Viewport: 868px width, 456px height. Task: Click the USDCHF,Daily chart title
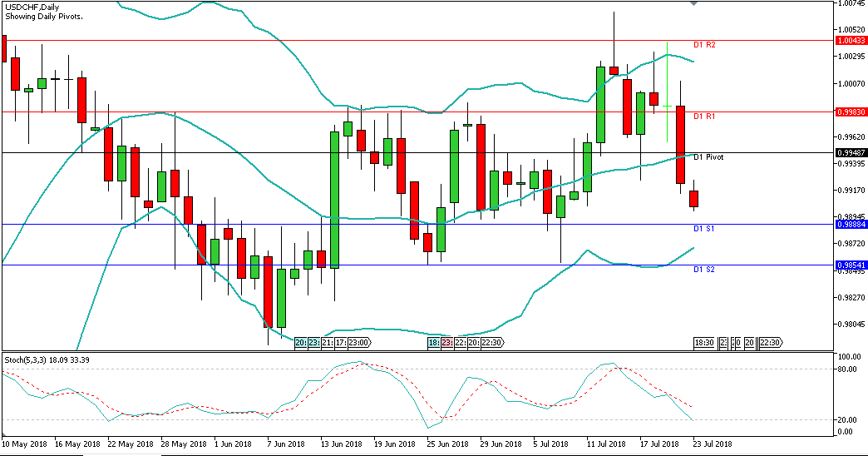(34, 7)
